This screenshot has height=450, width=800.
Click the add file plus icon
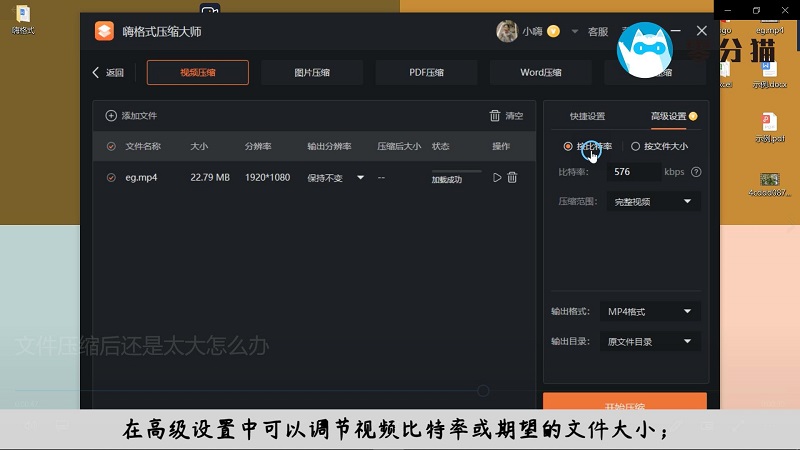point(111,116)
